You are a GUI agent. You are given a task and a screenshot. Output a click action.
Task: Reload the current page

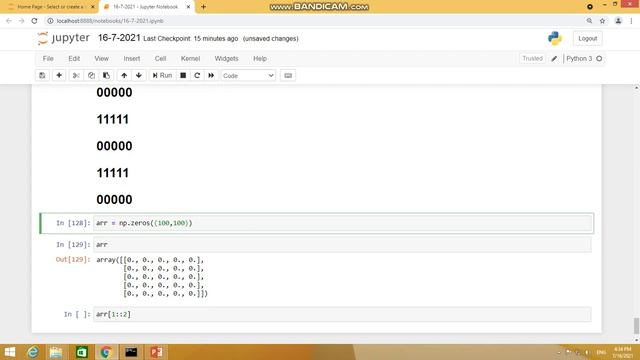click(35, 21)
